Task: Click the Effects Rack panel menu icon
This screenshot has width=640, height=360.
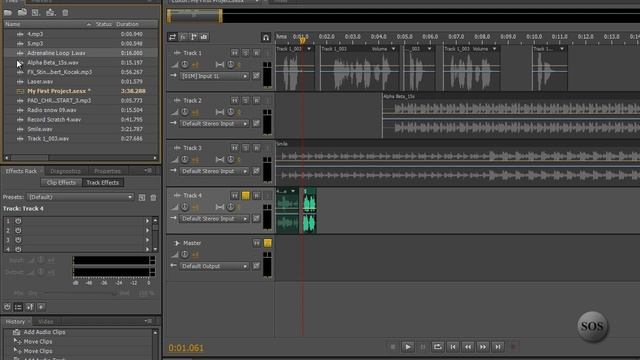Action: pyautogui.click(x=148, y=171)
